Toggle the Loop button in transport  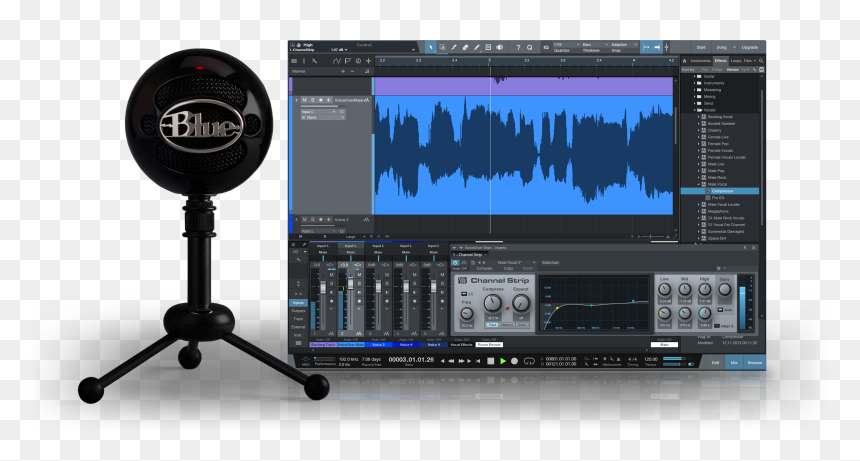click(x=529, y=361)
